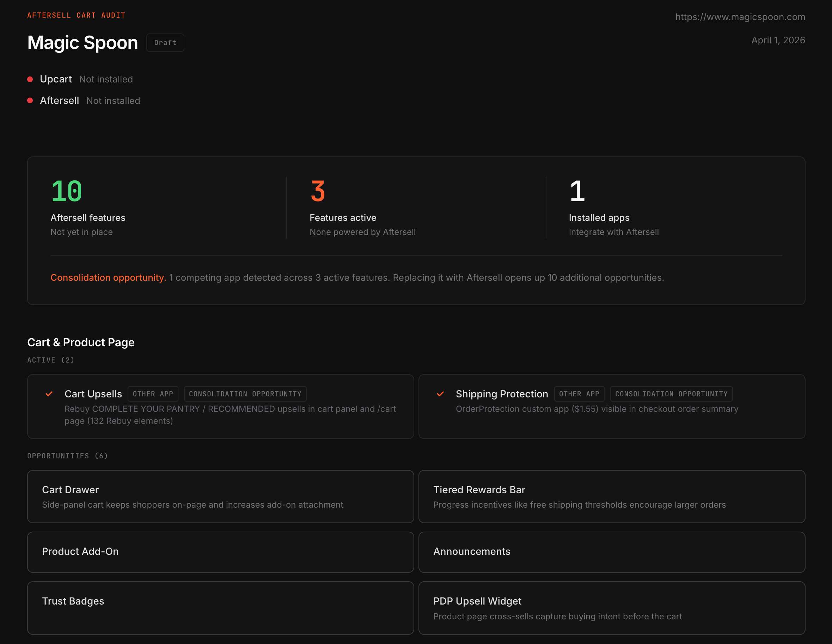Click 'Integrate with Aftersell' text

tap(613, 232)
